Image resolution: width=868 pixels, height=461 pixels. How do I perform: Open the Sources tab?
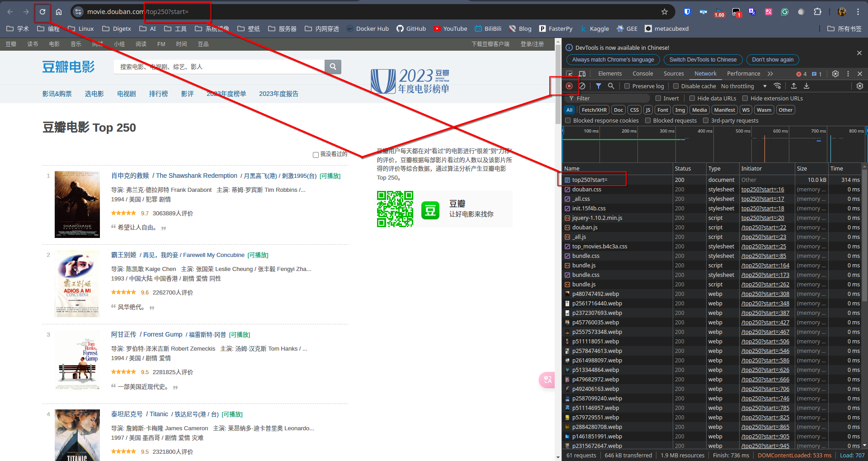pyautogui.click(x=674, y=74)
